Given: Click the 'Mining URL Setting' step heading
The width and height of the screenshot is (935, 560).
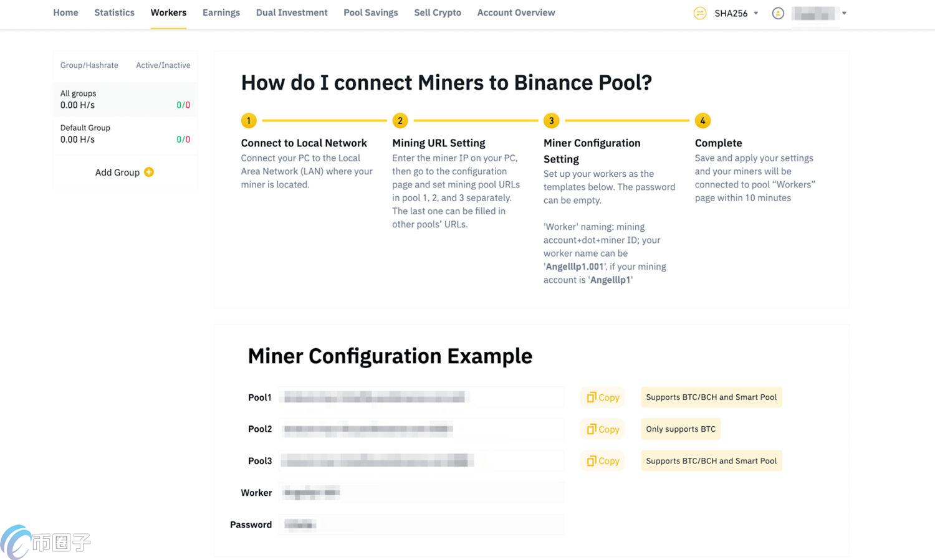Looking at the screenshot, I should coord(438,143).
